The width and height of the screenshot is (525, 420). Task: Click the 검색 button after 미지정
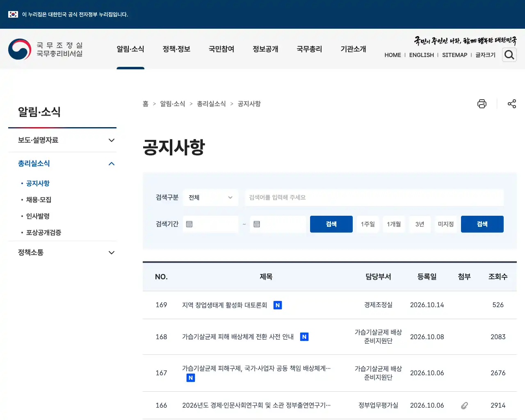482,224
